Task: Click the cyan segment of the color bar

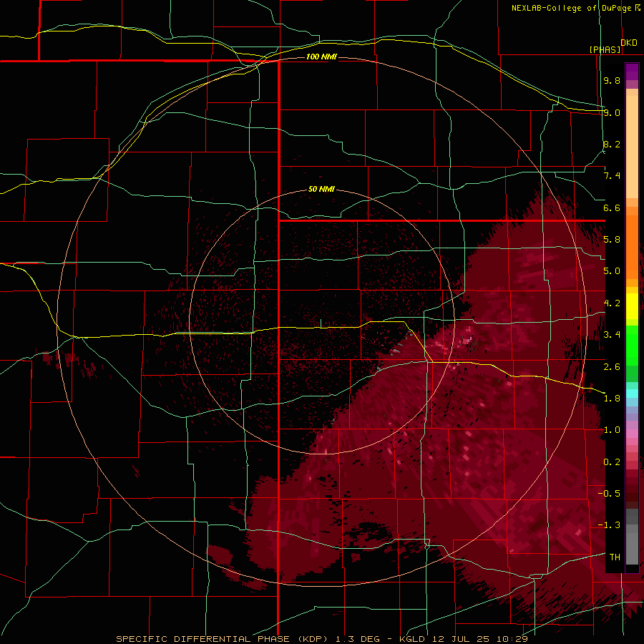Action: (x=632, y=393)
